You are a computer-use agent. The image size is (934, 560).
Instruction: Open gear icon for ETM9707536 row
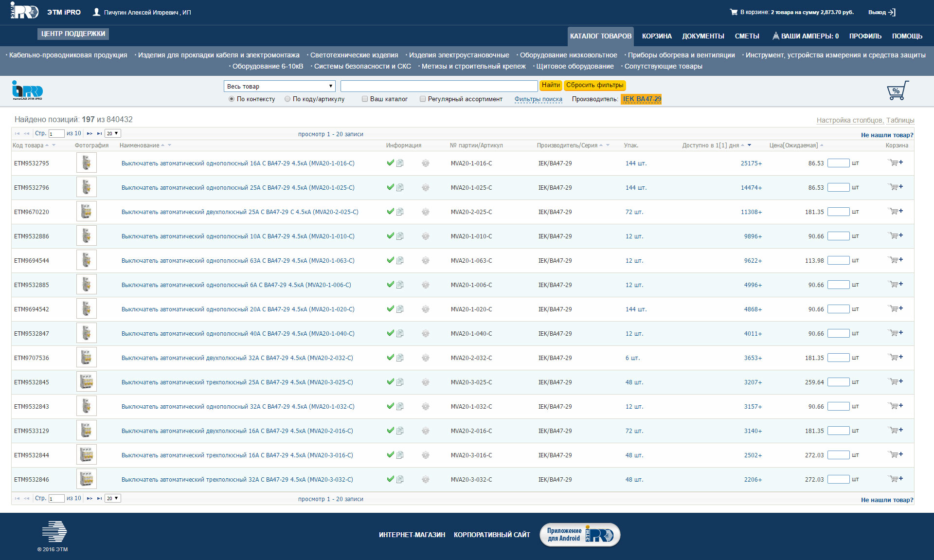click(x=426, y=358)
